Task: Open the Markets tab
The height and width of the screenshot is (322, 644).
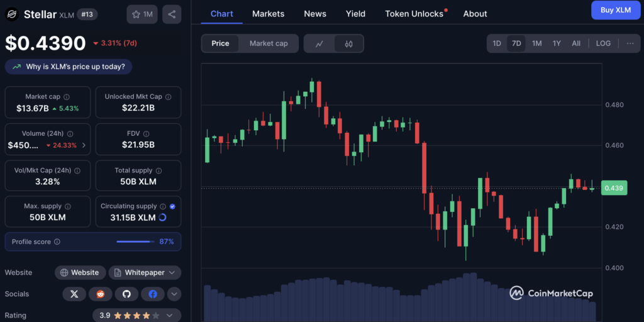Action: [x=268, y=14]
